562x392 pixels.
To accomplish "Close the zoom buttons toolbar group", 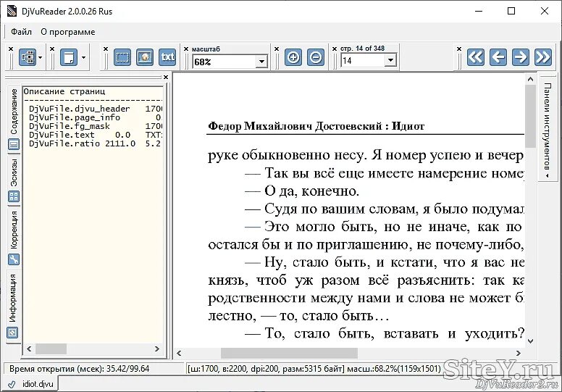I will [277, 49].
